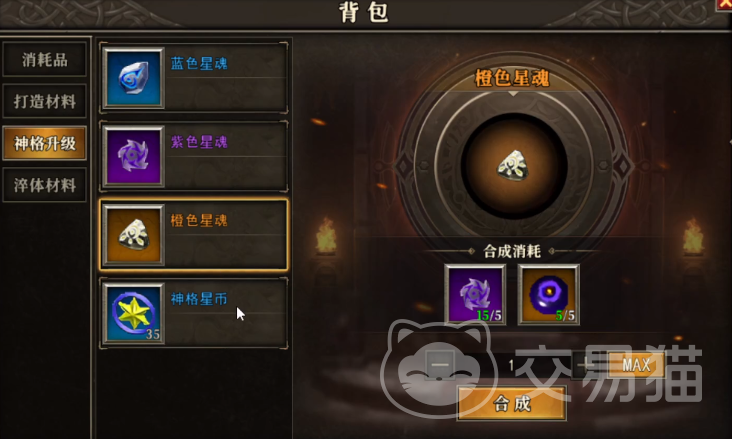The image size is (732, 439).
Task: Select the purple star soul icon in list
Action: (134, 156)
